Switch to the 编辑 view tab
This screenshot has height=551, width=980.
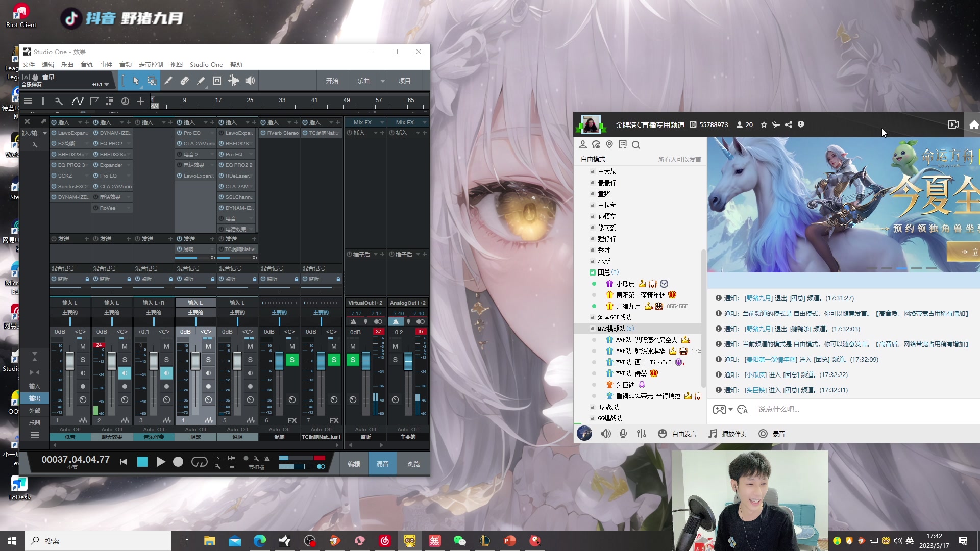[x=354, y=463]
